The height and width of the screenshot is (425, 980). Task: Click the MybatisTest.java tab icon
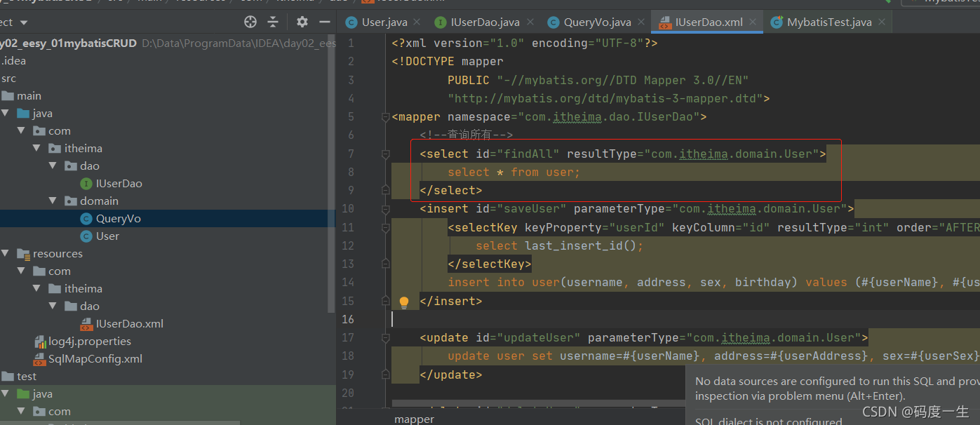pyautogui.click(x=776, y=22)
